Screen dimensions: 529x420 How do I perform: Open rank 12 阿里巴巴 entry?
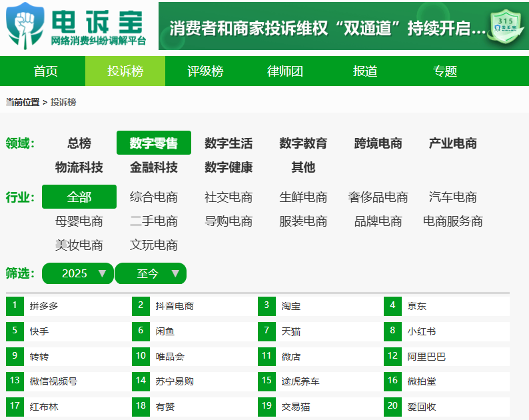(446, 357)
